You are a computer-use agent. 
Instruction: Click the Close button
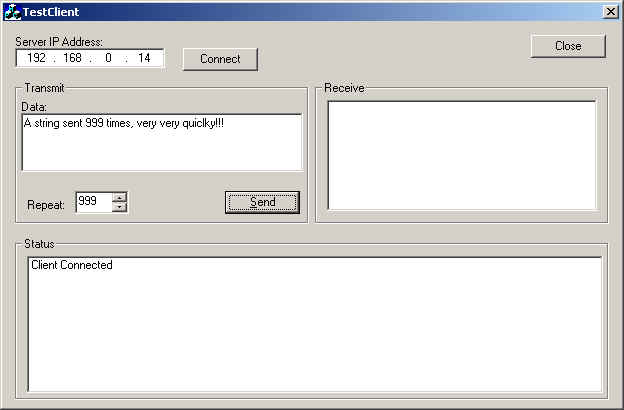[568, 46]
